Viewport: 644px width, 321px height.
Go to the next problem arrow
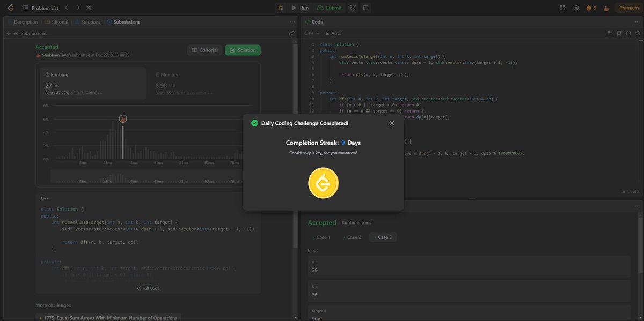point(78,8)
